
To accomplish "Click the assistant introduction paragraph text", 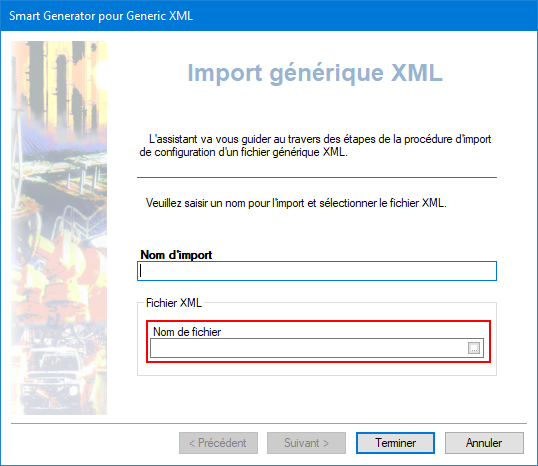I will [315, 145].
